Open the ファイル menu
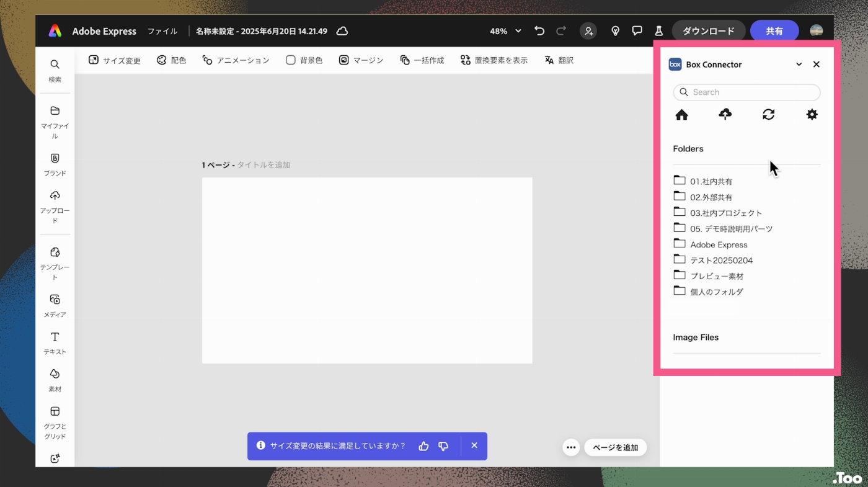Screen dimensions: 868x487 162,31
